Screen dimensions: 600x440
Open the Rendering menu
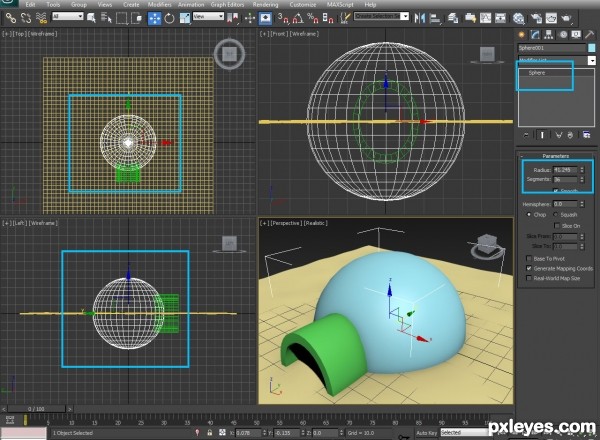pos(265,5)
